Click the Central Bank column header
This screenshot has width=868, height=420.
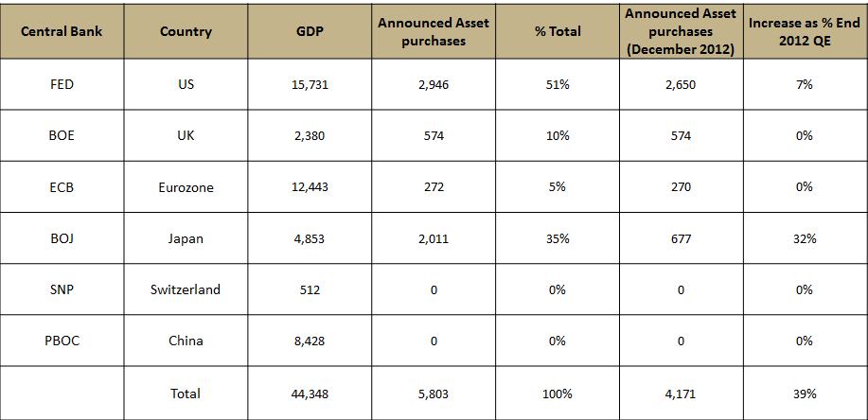[62, 31]
